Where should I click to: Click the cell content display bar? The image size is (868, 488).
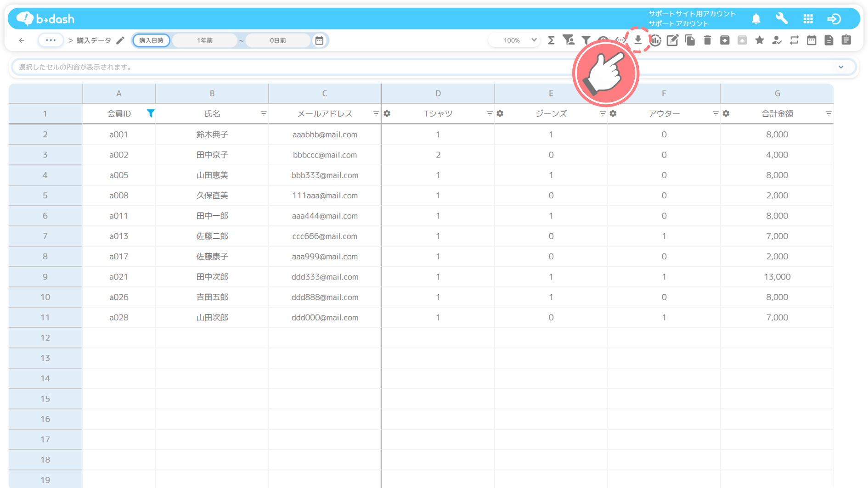coord(434,67)
